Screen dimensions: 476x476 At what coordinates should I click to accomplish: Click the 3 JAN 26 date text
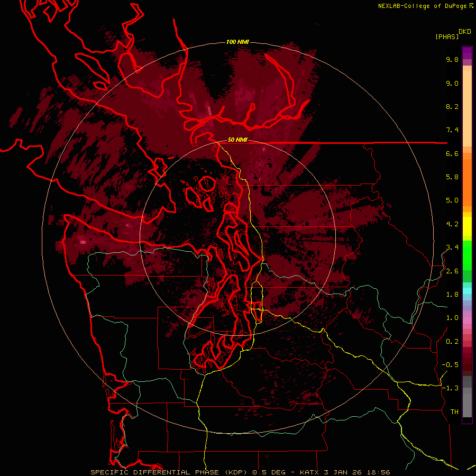342,472
